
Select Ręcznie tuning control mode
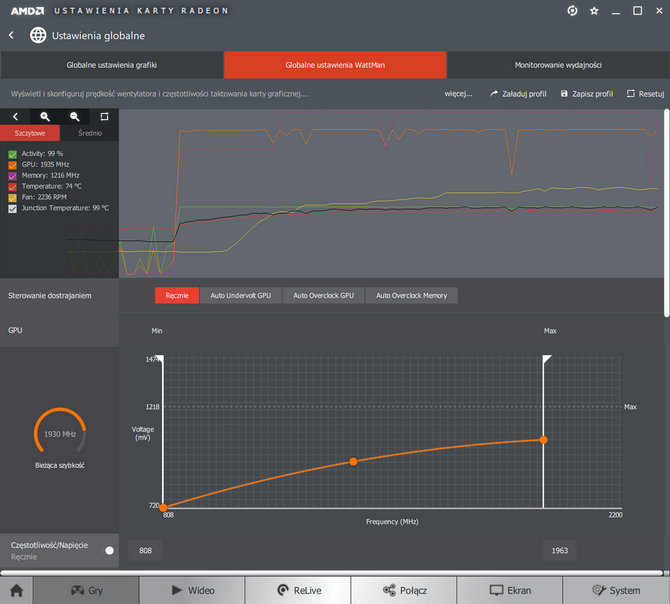pos(177,295)
